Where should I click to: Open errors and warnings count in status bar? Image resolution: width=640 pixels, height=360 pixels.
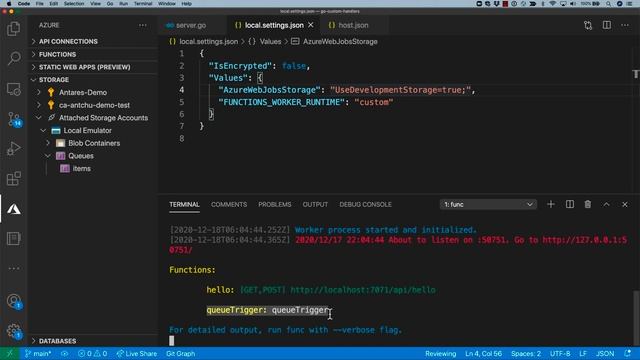[x=92, y=353]
